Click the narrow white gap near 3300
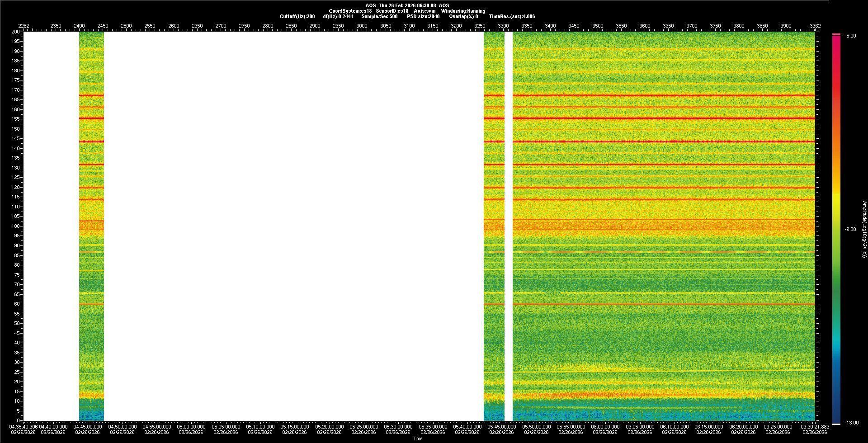Screen dimensions: 868x443 pos(509,226)
